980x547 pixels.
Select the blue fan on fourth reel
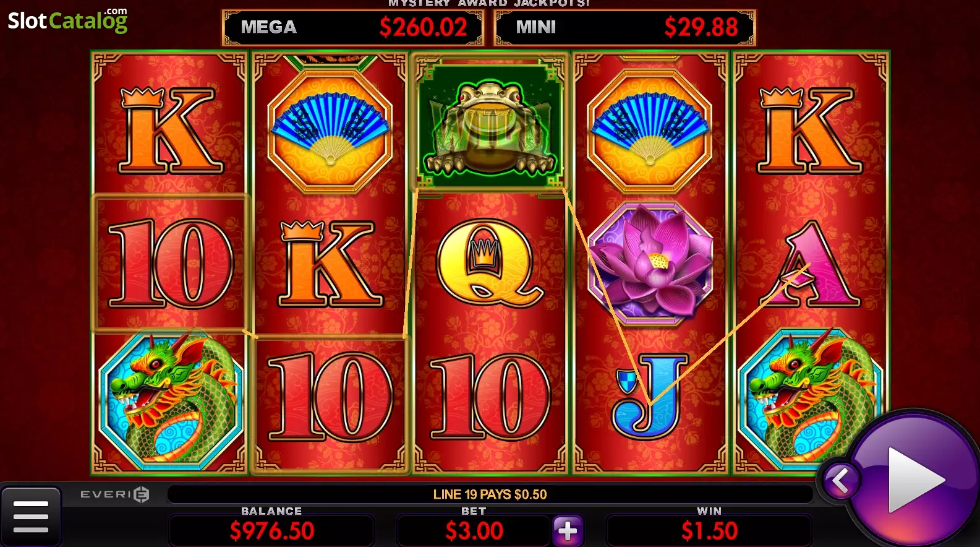[x=650, y=132]
